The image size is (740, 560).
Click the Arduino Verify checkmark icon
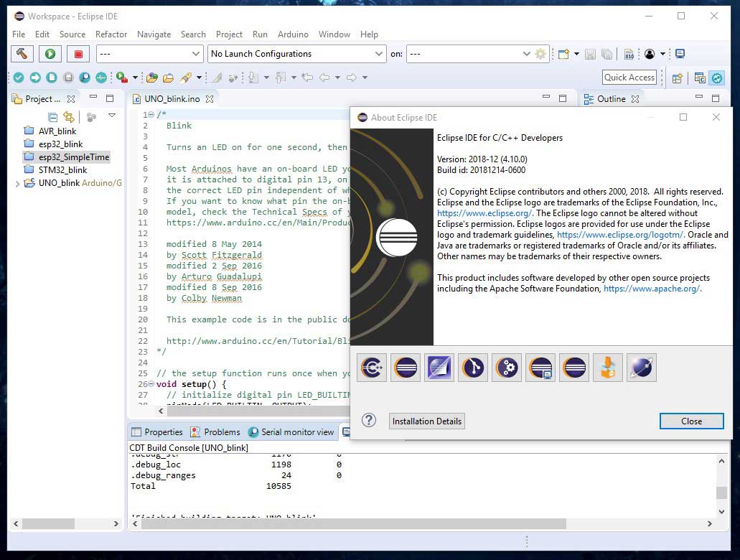coord(19,78)
